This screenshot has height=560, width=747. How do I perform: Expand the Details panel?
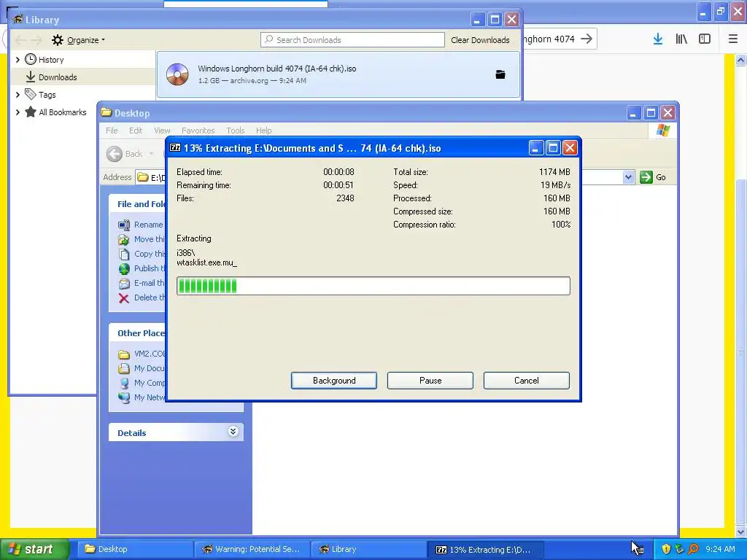pos(233,432)
